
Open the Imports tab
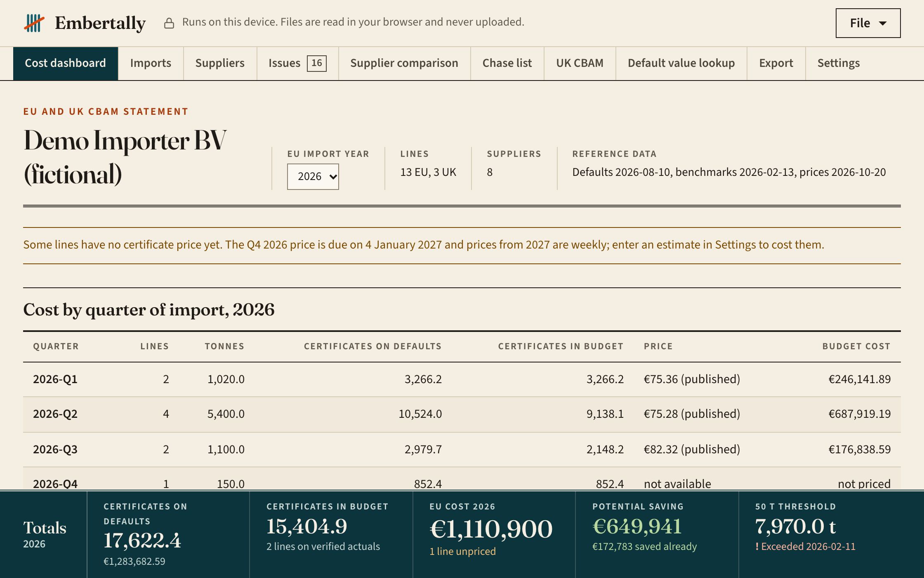tap(151, 63)
